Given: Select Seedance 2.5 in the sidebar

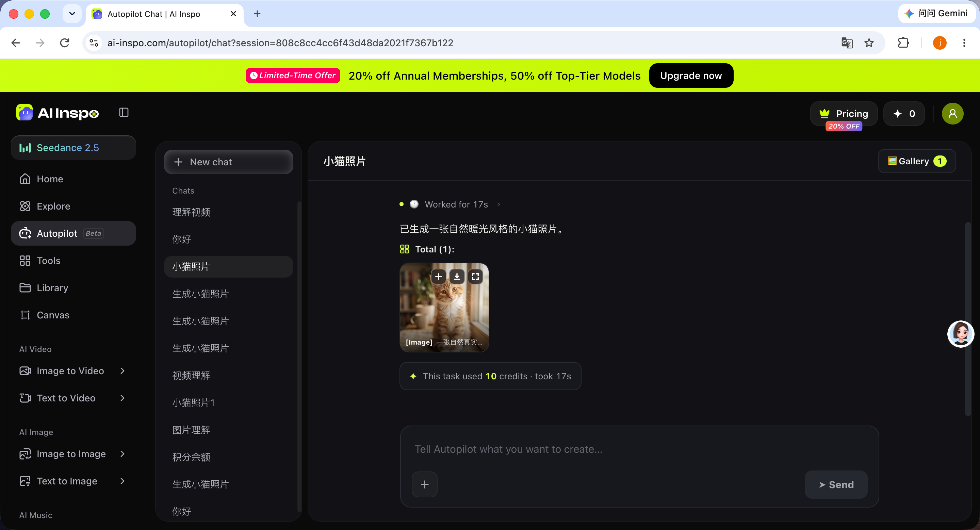Looking at the screenshot, I should (x=73, y=148).
